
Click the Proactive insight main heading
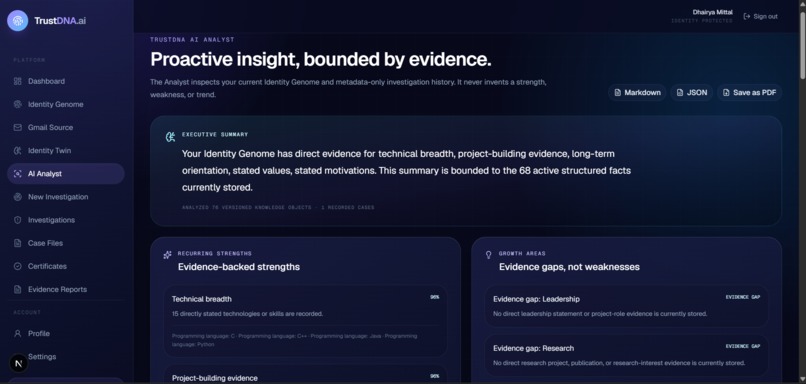(x=321, y=60)
